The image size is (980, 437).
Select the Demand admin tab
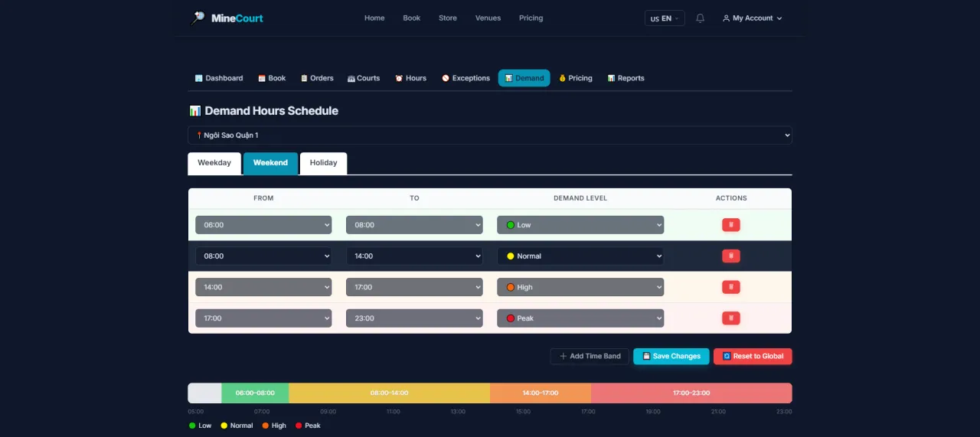coord(524,78)
